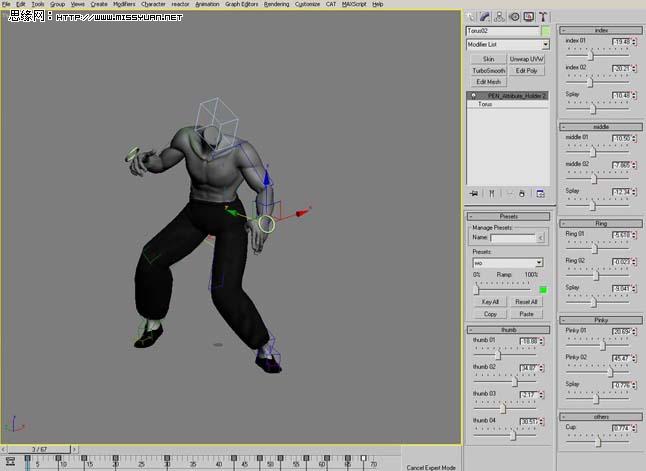
Task: Click the Torus02 object color swatch
Action: tap(545, 31)
